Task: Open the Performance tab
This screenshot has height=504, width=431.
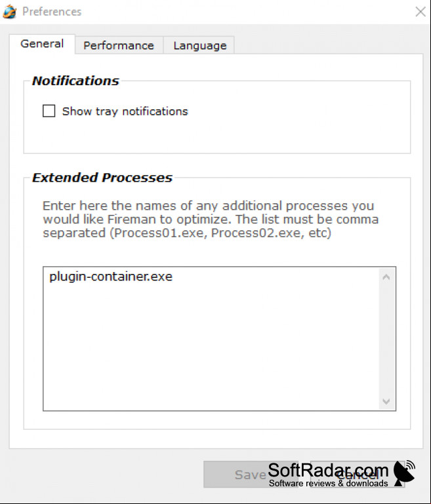Action: [x=119, y=45]
